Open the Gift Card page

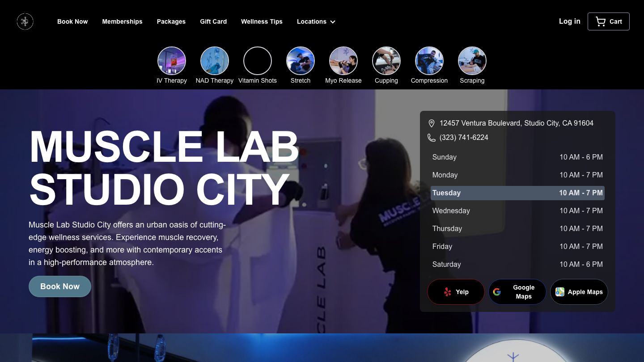click(213, 21)
